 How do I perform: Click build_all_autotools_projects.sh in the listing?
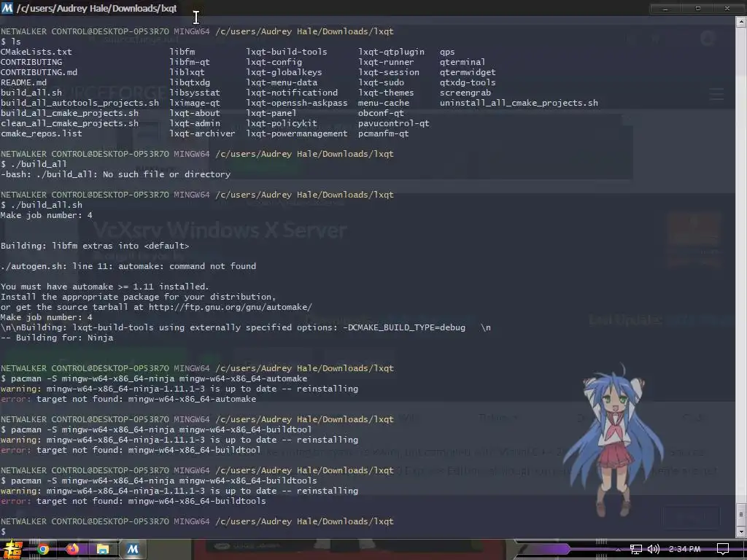coord(80,103)
